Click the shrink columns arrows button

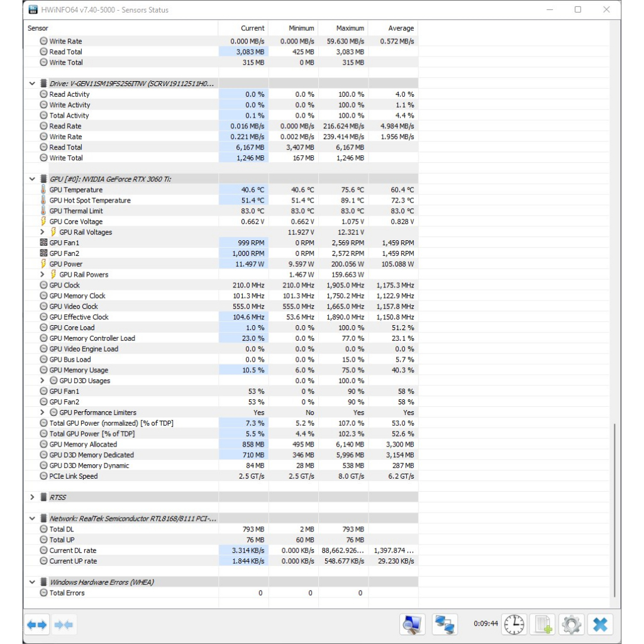pyautogui.click(x=64, y=625)
